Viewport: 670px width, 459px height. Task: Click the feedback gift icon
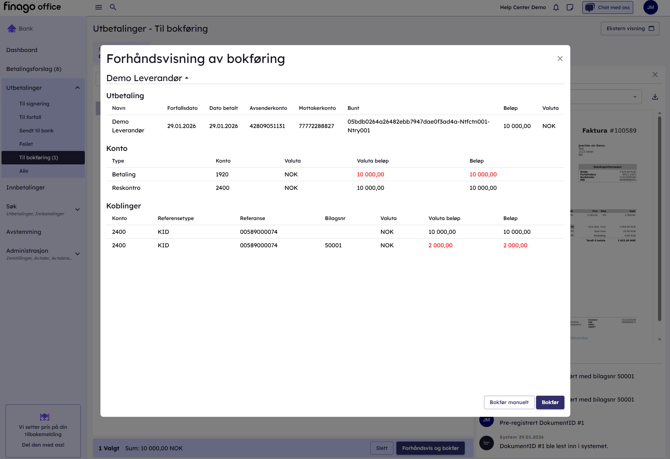44,417
